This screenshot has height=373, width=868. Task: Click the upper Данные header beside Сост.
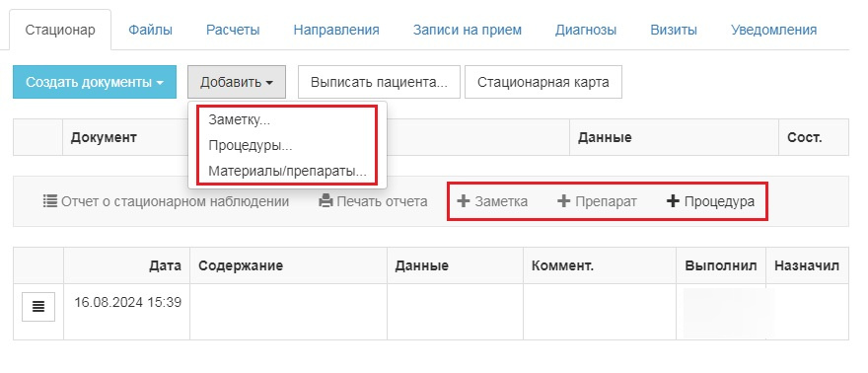point(674,137)
